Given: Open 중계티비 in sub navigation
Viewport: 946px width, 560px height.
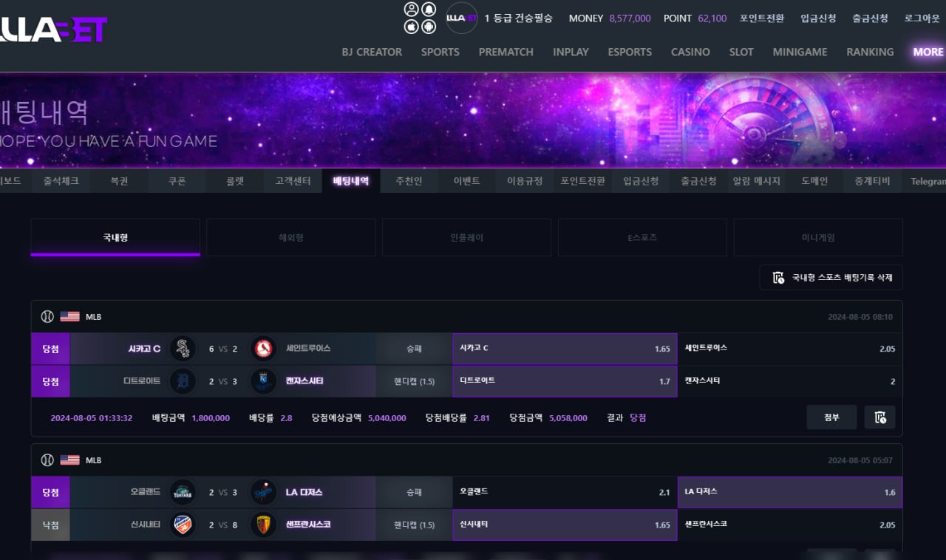Looking at the screenshot, I should 873,181.
